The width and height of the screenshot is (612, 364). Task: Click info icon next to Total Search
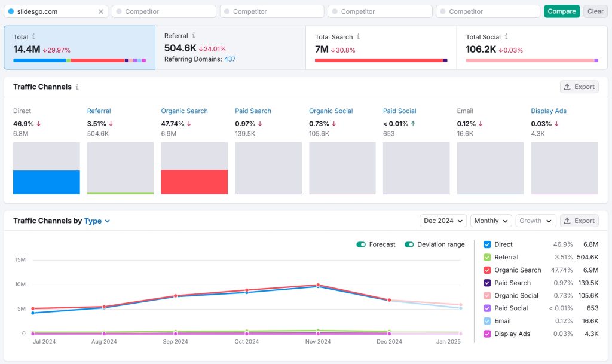(358, 37)
